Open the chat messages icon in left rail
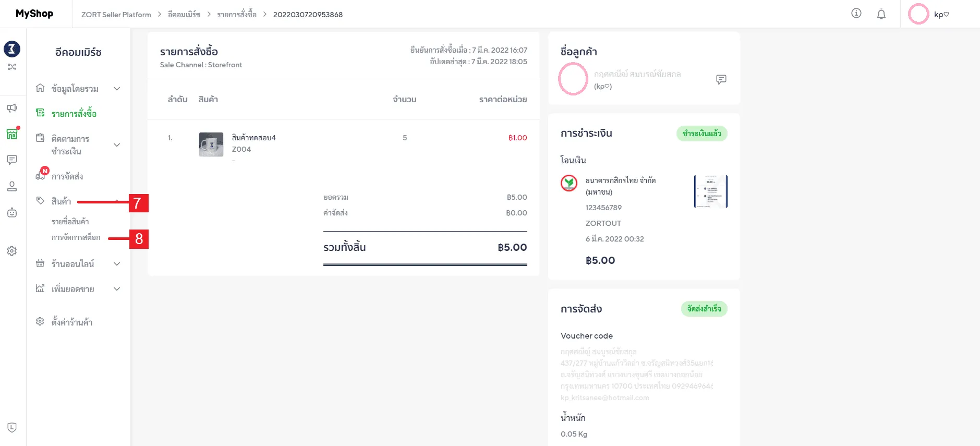 (x=12, y=160)
